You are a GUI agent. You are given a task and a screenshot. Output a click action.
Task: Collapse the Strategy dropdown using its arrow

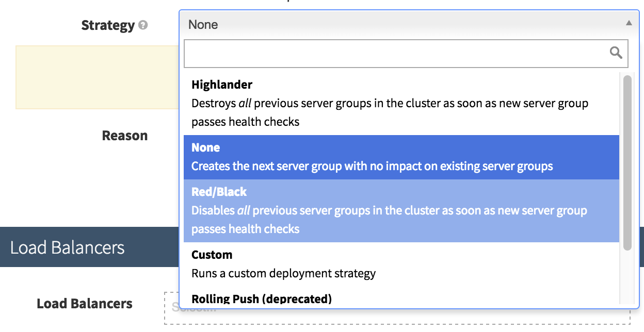pos(629,23)
